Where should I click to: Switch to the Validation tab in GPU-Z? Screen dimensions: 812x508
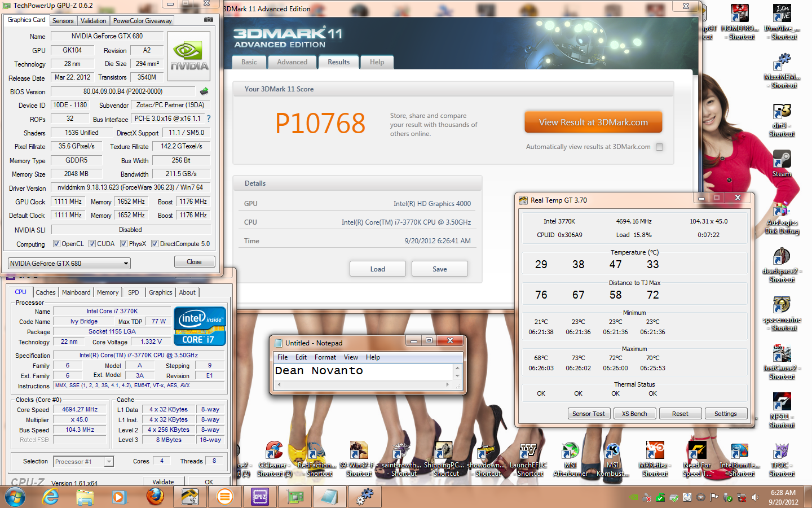pyautogui.click(x=93, y=21)
